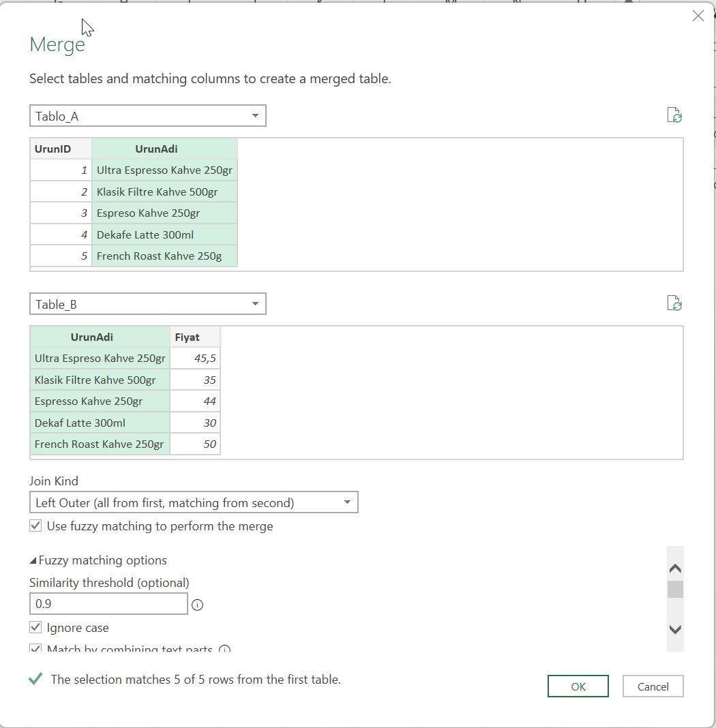
Task: Collapse the Fuzzy matching options section
Action: coord(33,560)
